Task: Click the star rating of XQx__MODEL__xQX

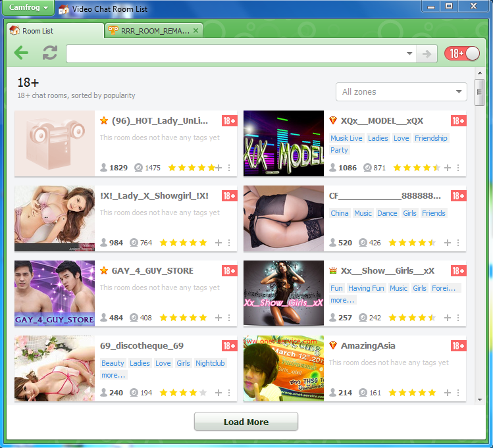Action: (417, 168)
